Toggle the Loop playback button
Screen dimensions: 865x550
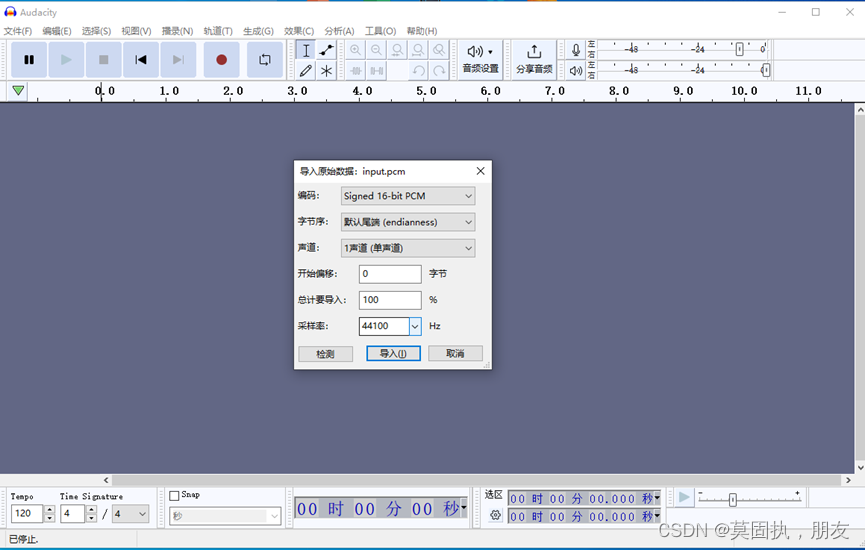(265, 60)
